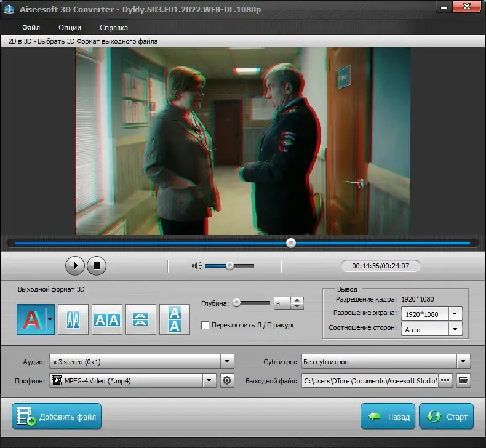Click the 3D video preview area
Image resolution: width=486 pixels, height=448 pixels.
(x=243, y=141)
